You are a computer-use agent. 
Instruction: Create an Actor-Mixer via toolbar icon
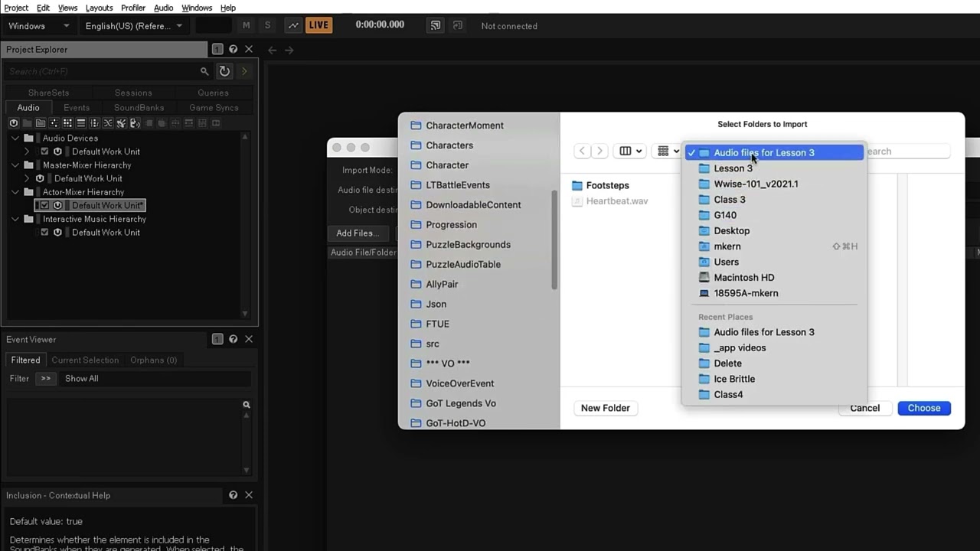(54, 123)
